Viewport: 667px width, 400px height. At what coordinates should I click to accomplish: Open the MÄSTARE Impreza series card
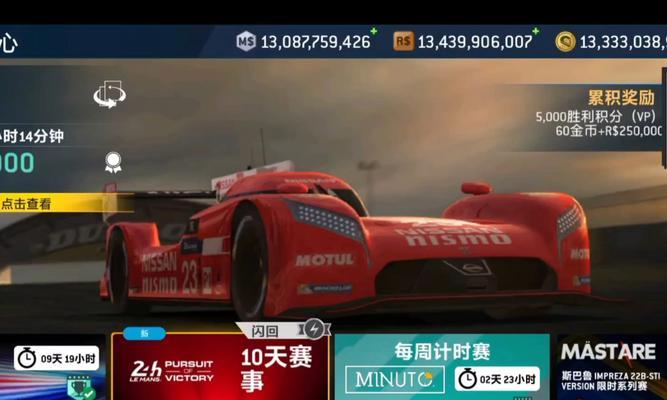click(x=612, y=366)
